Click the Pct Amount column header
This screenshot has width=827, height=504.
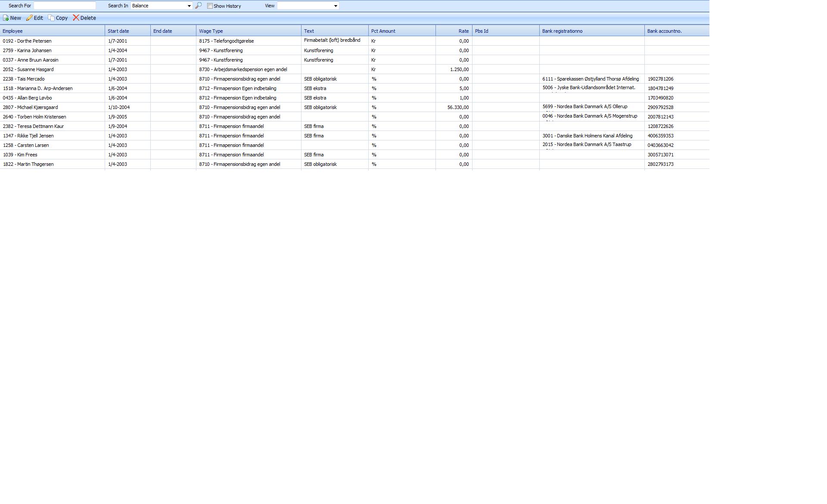coord(383,31)
